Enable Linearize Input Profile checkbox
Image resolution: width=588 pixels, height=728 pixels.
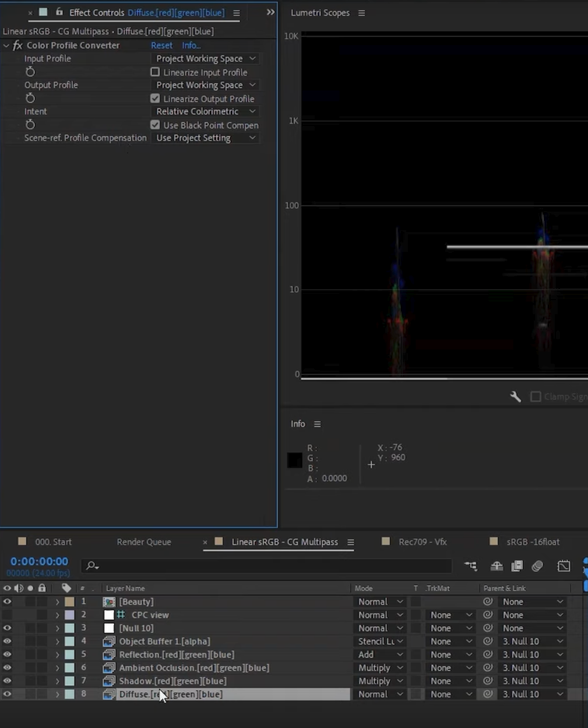pyautogui.click(x=155, y=72)
